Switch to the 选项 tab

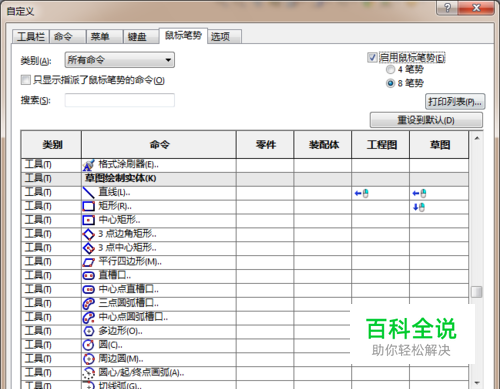[x=225, y=36]
